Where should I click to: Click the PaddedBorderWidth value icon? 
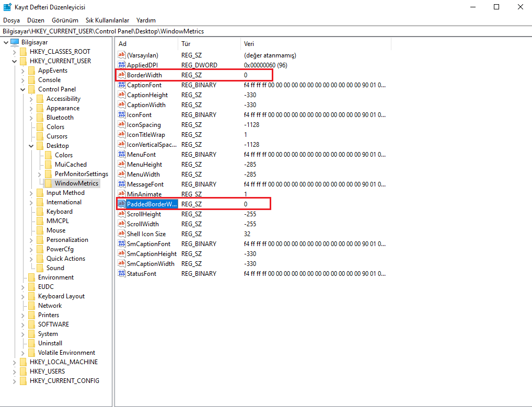click(x=121, y=204)
